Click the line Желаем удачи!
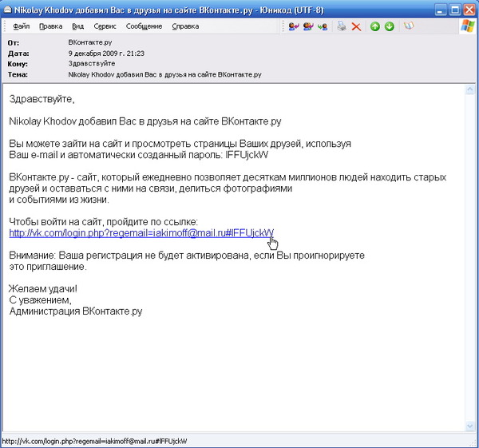 [x=43, y=289]
